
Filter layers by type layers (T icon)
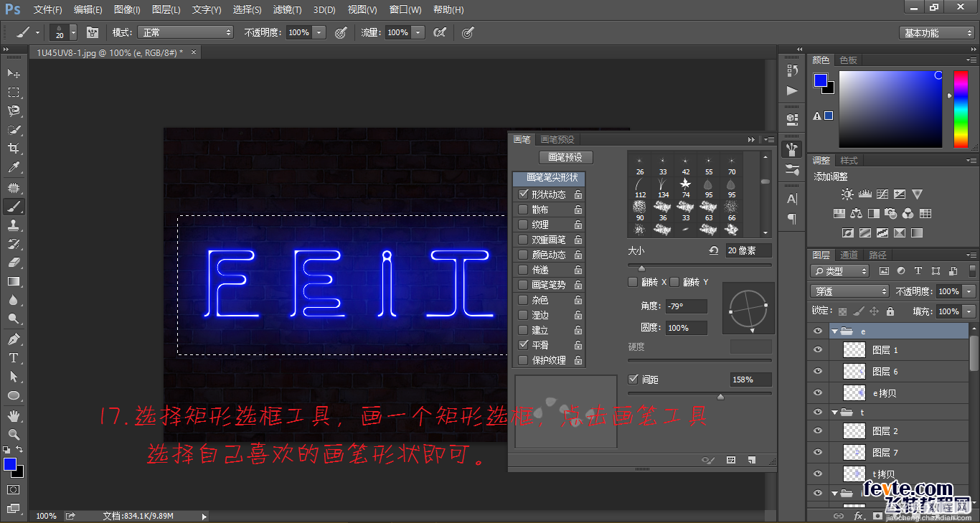pyautogui.click(x=918, y=271)
